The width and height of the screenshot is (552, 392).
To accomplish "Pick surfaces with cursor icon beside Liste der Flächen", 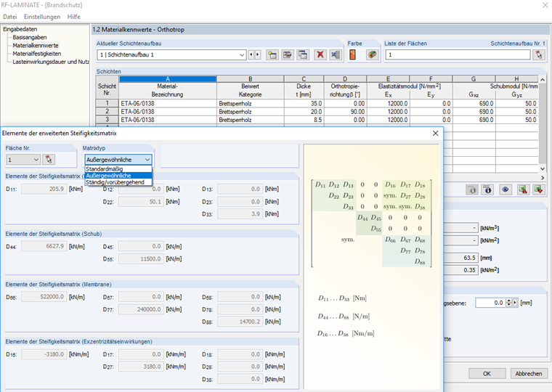I will coord(539,55).
